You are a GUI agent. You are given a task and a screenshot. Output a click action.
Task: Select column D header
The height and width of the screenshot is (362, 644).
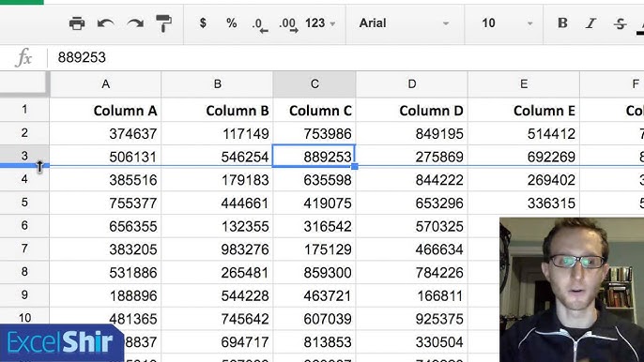tap(411, 84)
